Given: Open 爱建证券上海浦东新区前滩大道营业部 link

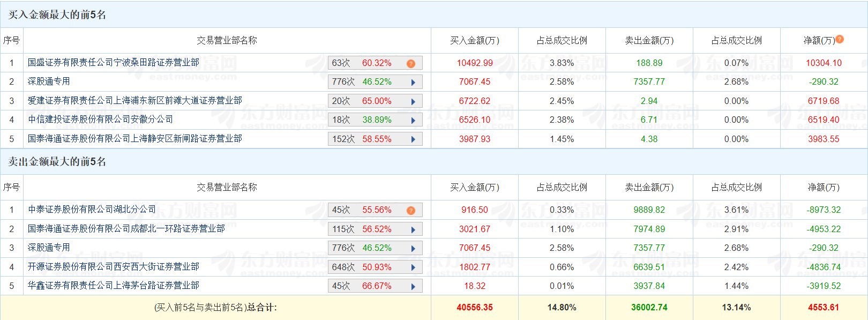Looking at the screenshot, I should click(134, 101).
